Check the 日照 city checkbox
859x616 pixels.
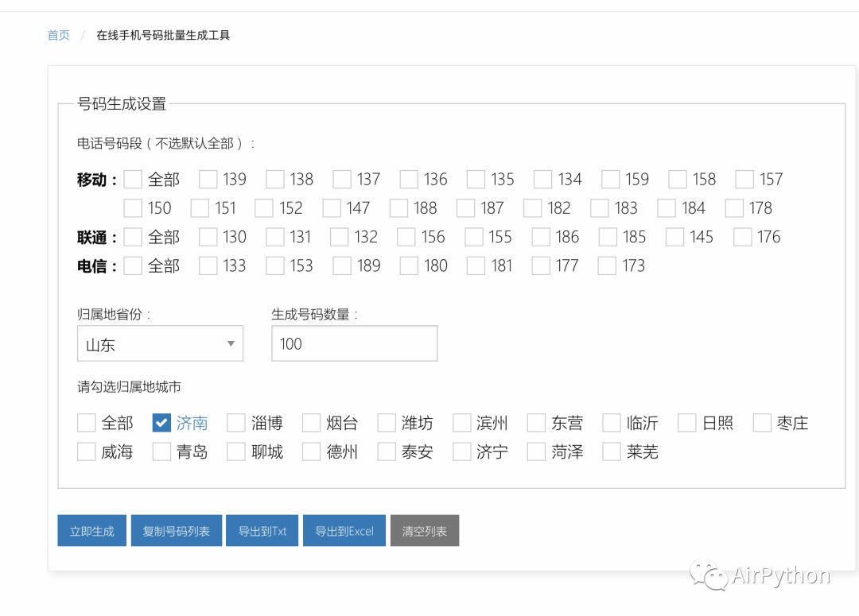point(687,423)
